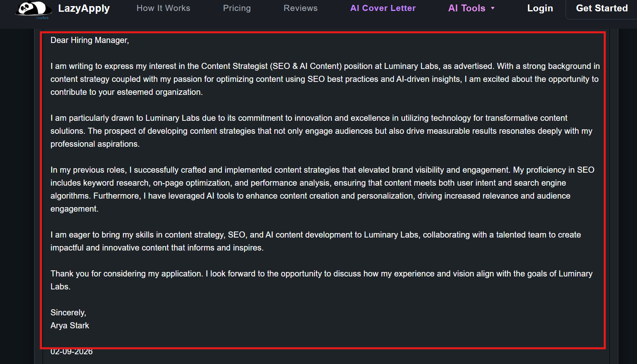Go to the Pricing page

coord(237,8)
